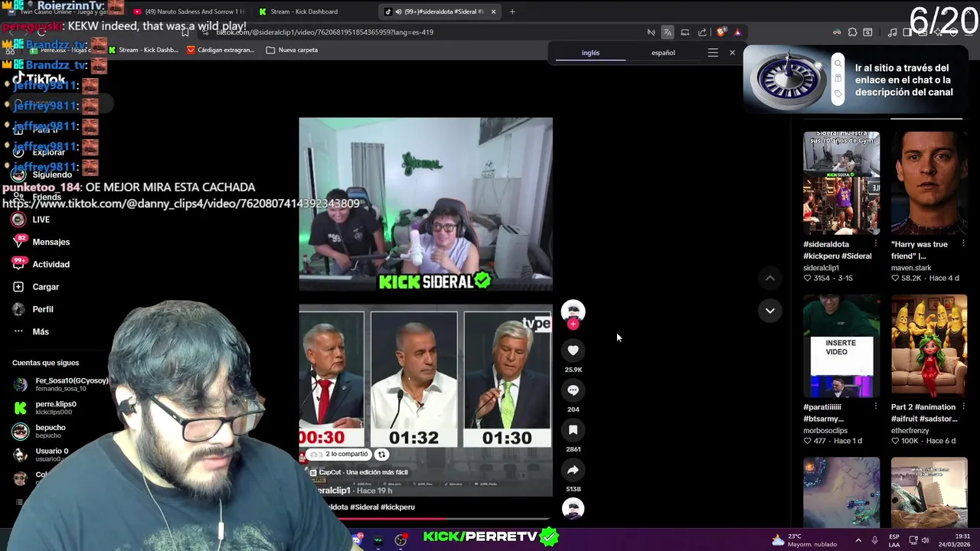Click the CapCut edición más fácil tag
Image resolution: width=980 pixels, height=551 pixels.
358,472
